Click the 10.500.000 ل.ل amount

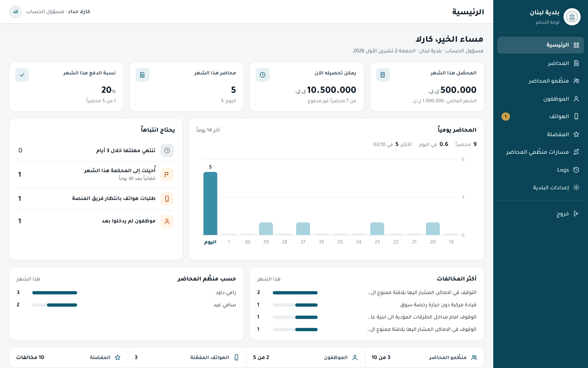325,90
